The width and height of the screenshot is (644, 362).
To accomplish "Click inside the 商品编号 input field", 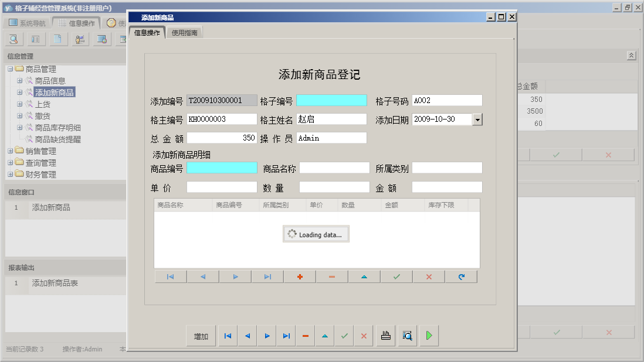I will (x=222, y=168).
